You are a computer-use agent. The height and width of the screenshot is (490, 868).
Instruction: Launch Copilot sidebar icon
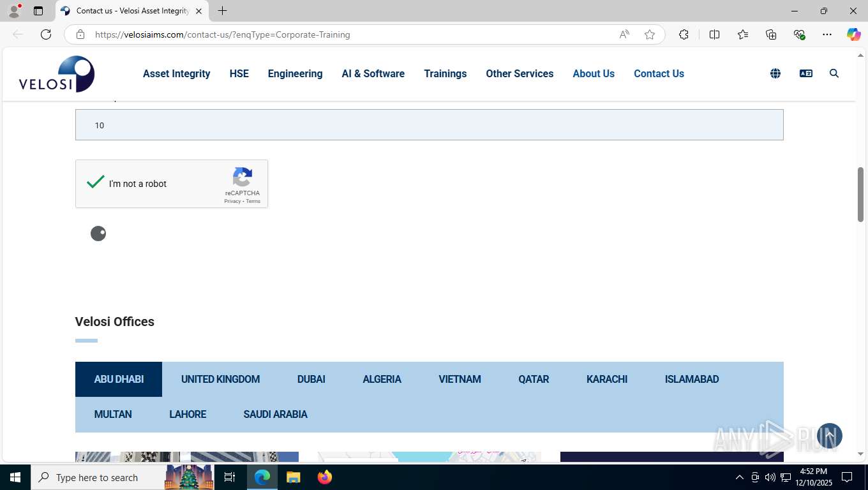[x=854, y=34]
